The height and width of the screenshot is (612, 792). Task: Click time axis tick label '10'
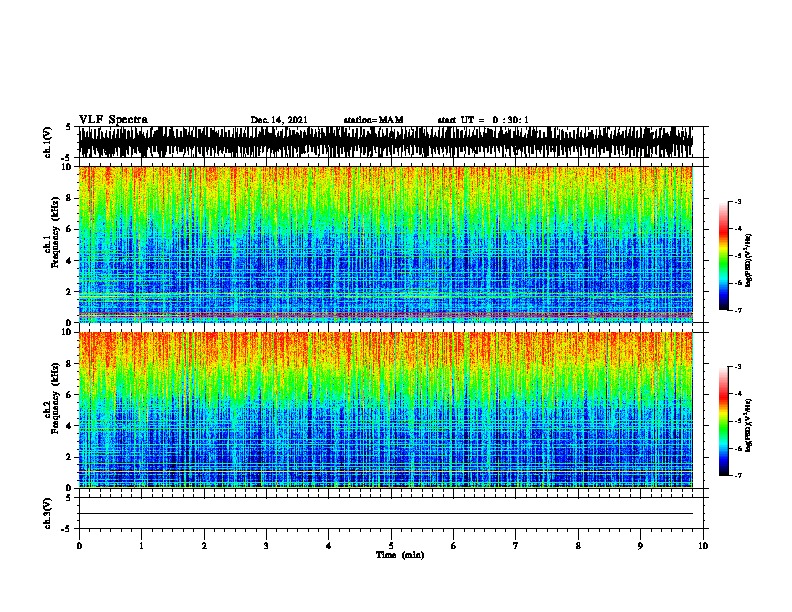(x=703, y=546)
